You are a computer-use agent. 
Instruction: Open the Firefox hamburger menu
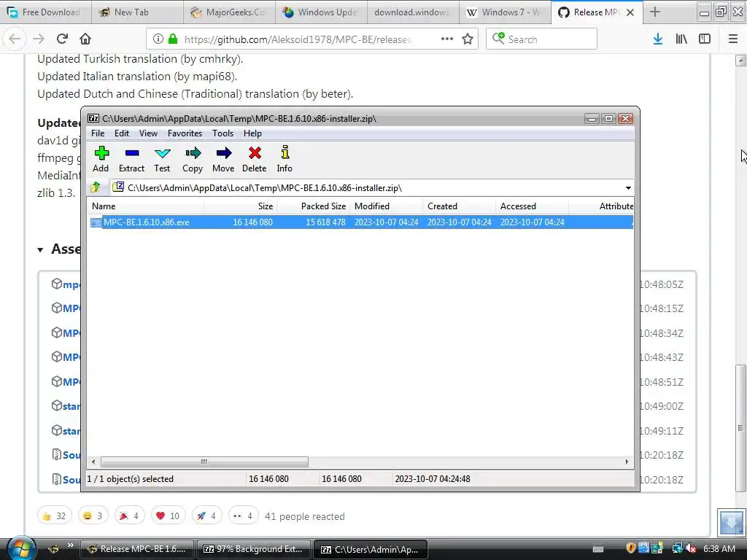[733, 39]
